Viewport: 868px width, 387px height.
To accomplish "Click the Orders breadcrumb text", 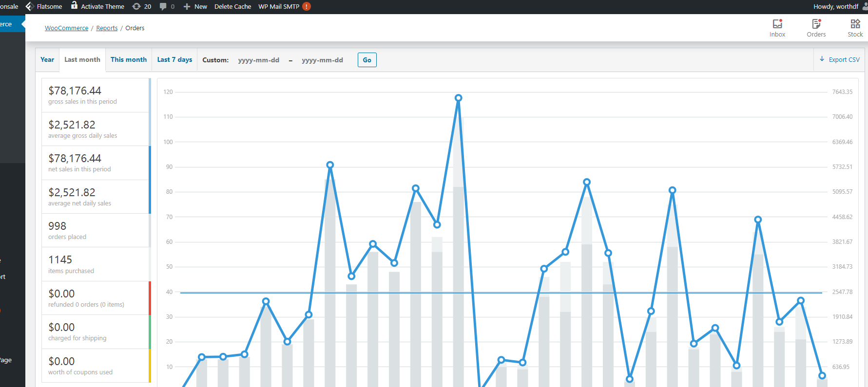I will (135, 28).
